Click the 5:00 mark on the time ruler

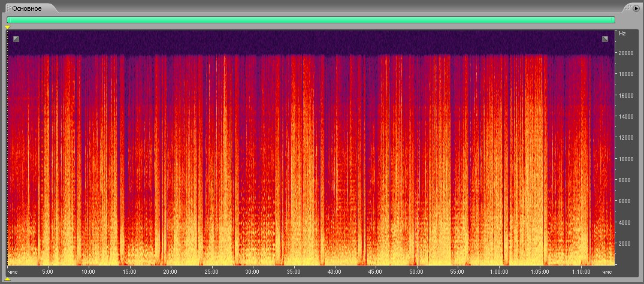[x=47, y=271]
